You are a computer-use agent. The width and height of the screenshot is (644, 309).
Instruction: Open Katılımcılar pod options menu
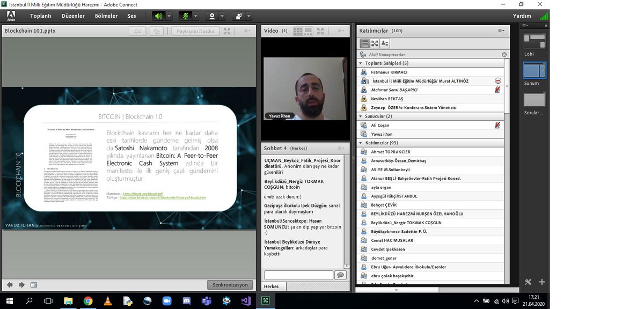pyautogui.click(x=501, y=31)
